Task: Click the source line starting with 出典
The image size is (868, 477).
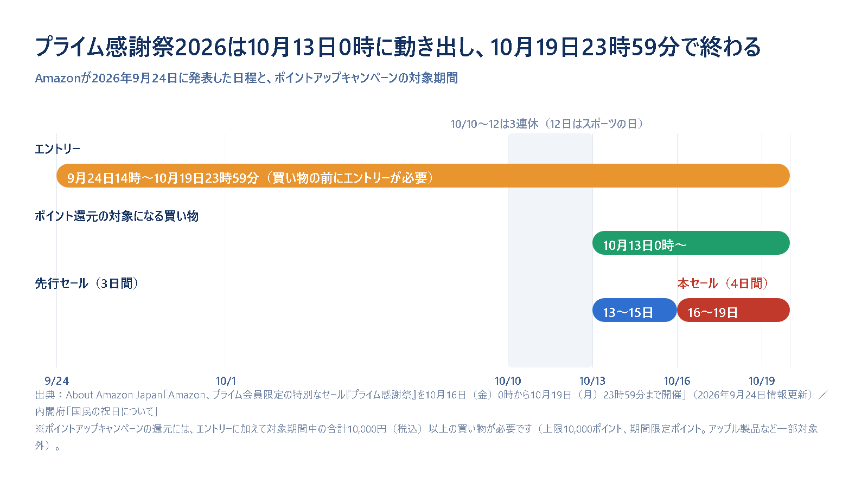Action: coord(432,395)
